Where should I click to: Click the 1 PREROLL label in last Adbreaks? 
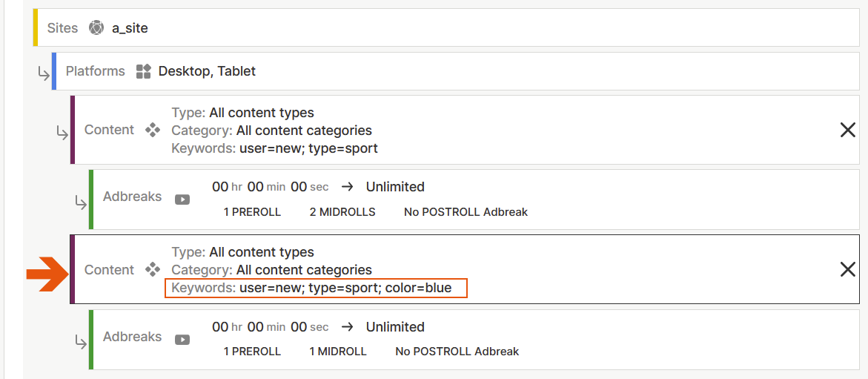click(x=252, y=352)
